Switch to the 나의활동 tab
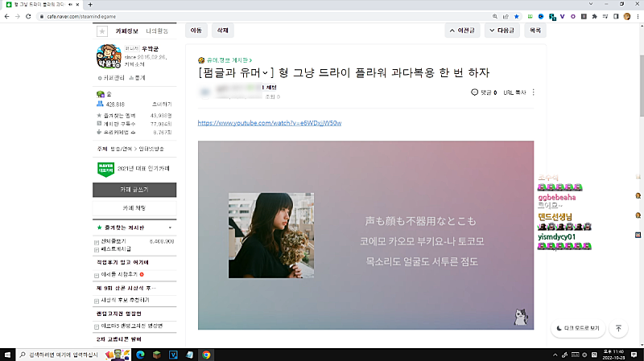The width and height of the screenshot is (644, 361). click(x=157, y=31)
